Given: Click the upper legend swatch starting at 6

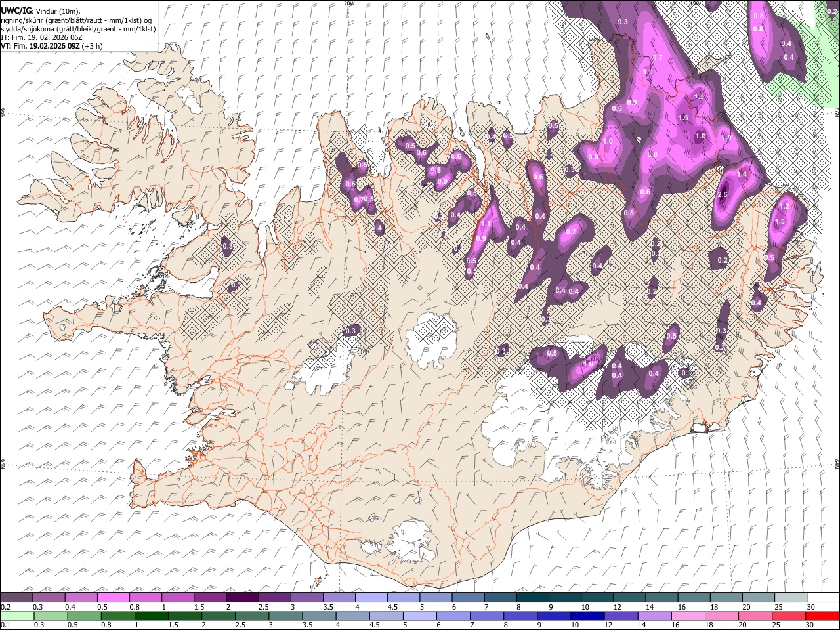Looking at the screenshot, I should [467, 598].
